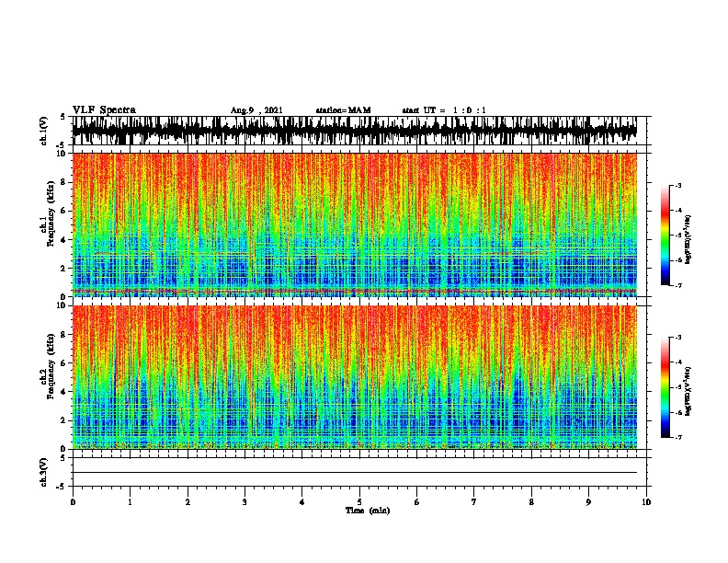This screenshot has height=563, width=728.
Task: Click the "-7" label on ch.1 colorbar
Action: pos(678,285)
